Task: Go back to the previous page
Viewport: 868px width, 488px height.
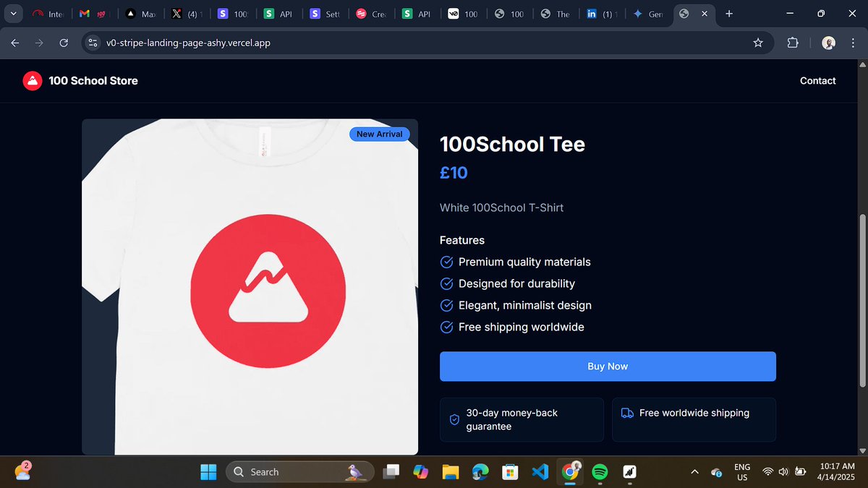Action: (14, 43)
